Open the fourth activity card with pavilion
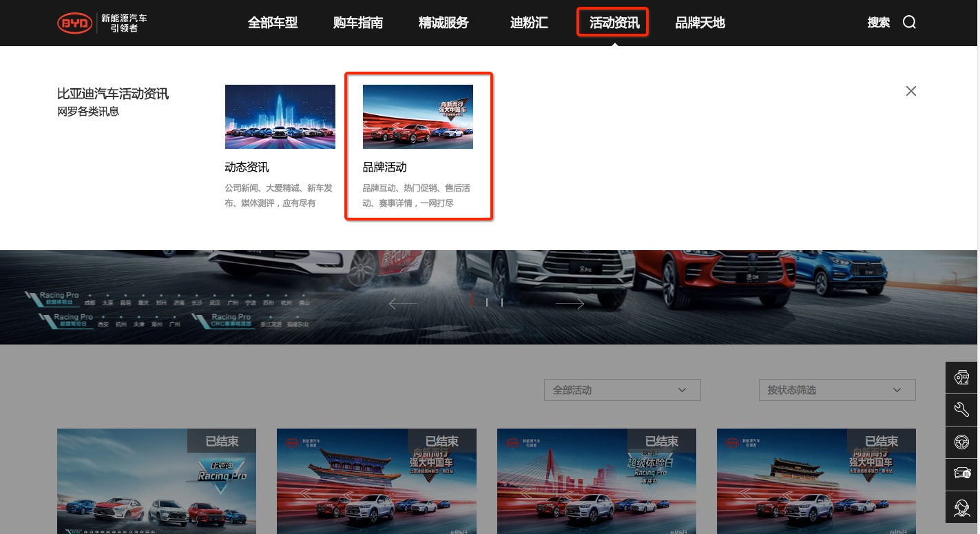Viewport: 980px width, 534px height. (816, 481)
